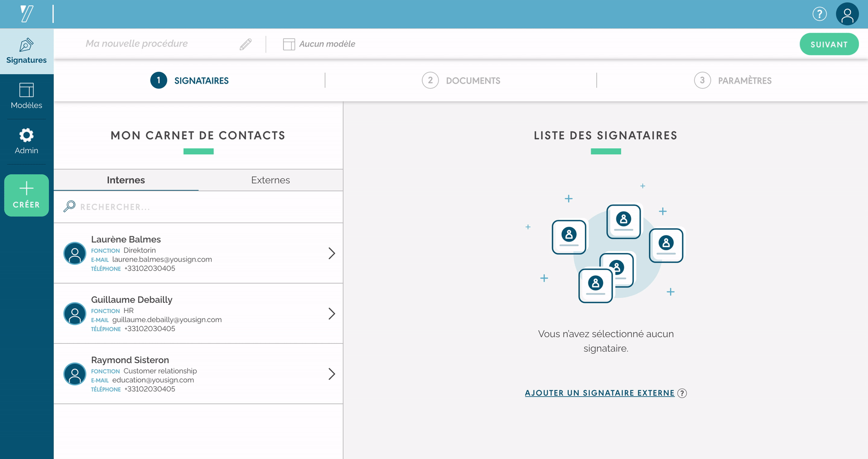Screen dimensions: 868x459
Task: Go to Modèles in the sidebar
Action: [26, 96]
